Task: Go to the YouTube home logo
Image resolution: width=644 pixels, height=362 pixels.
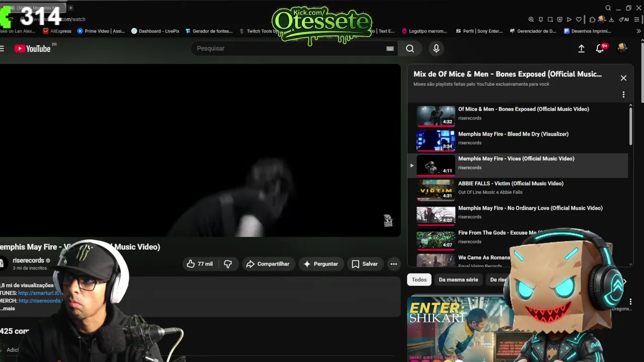Action: click(x=33, y=48)
